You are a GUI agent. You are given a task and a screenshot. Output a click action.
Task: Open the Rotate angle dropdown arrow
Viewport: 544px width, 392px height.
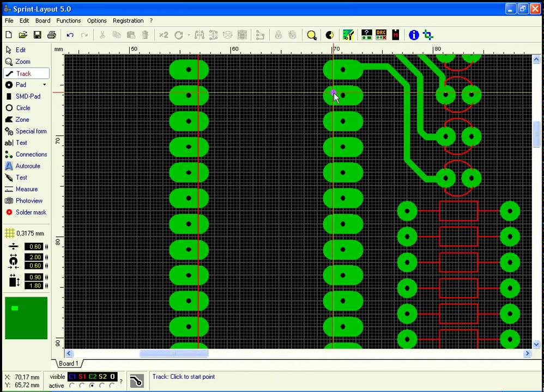point(189,35)
